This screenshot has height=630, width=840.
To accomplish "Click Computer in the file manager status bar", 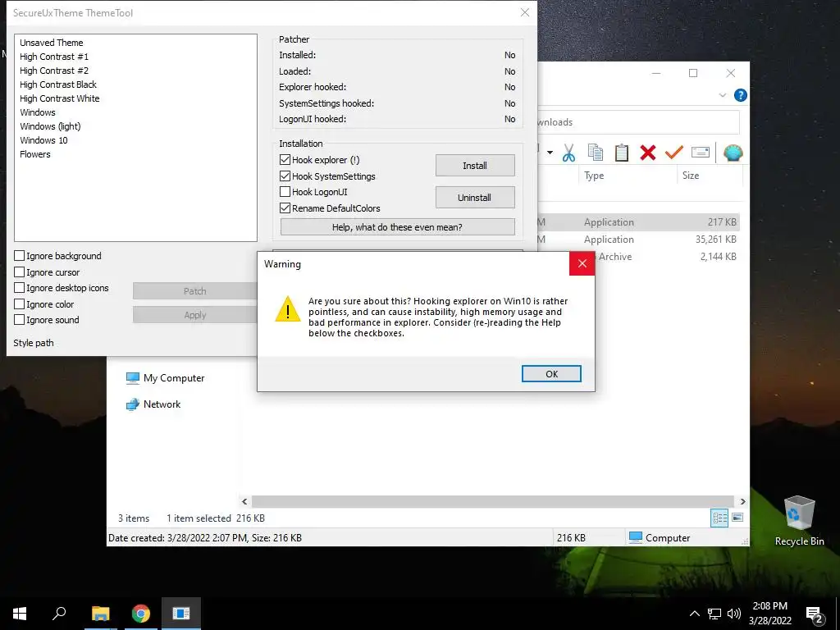I will click(660, 538).
